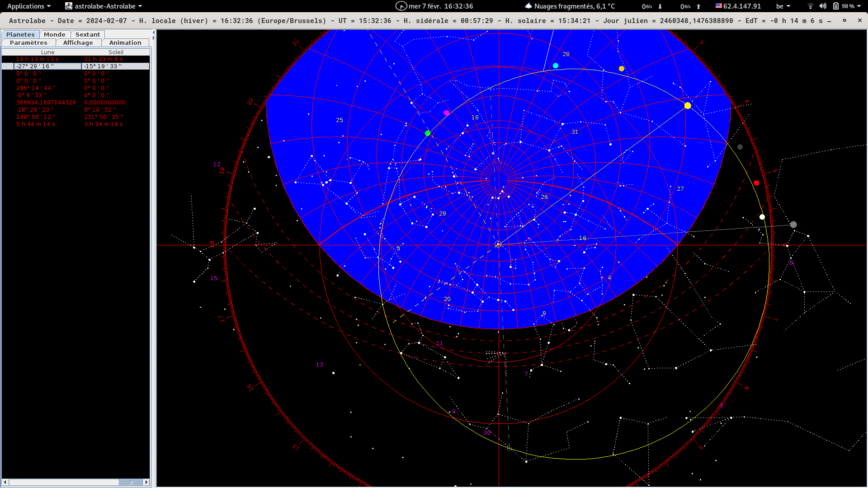Click the red planet dot at right edge
Image resolution: width=868 pixels, height=488 pixels.
point(756,183)
